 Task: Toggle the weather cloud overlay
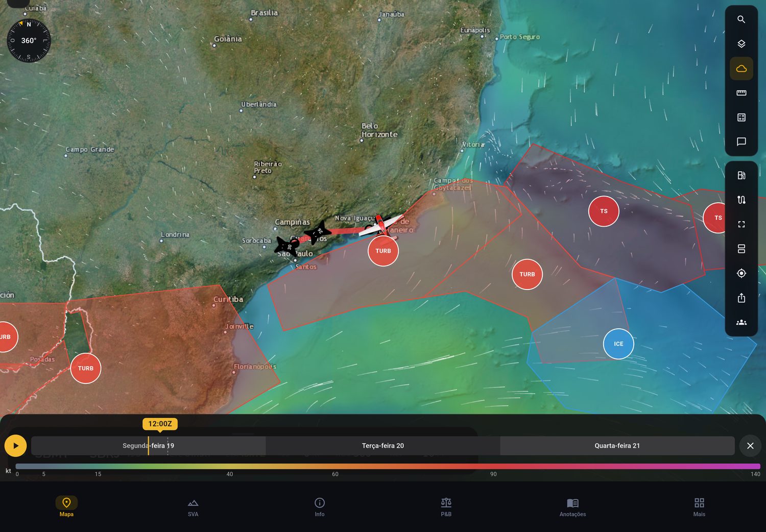coord(741,68)
